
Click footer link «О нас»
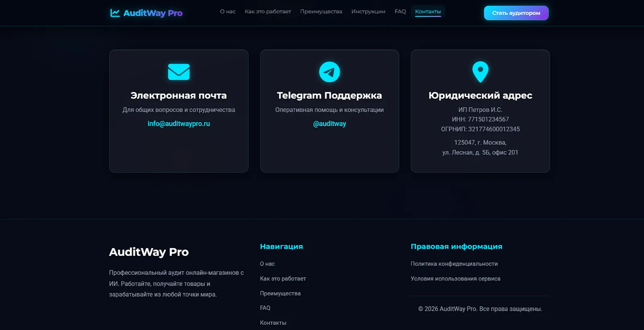[x=267, y=264]
